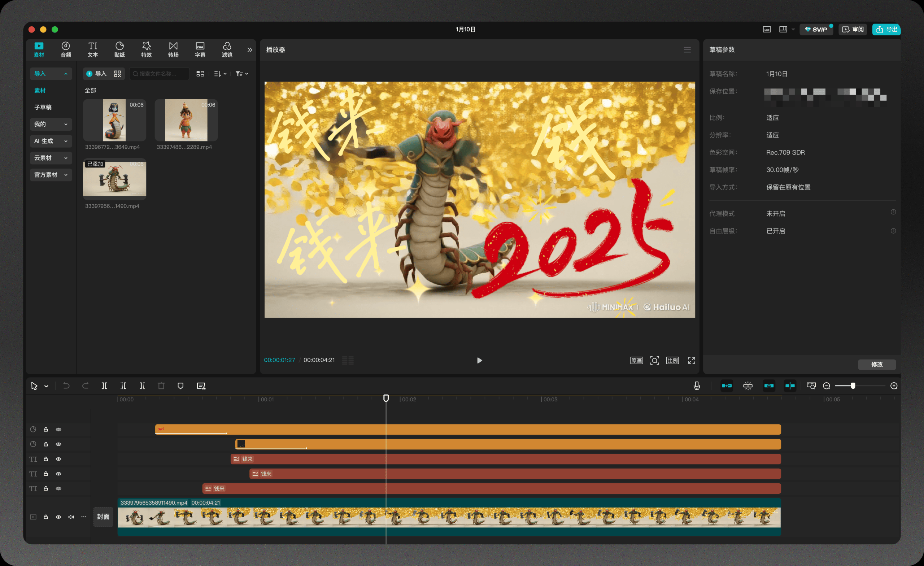Screen dimensions: 924x566
Task: Click the SVIP membership button
Action: coord(816,29)
